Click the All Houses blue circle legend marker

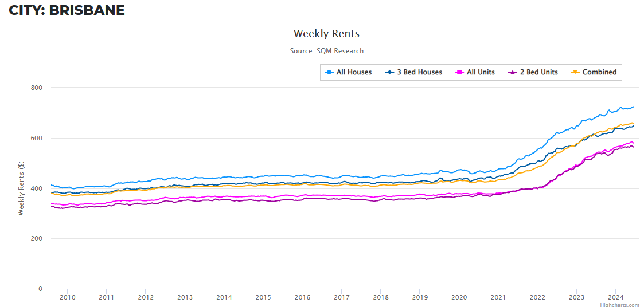(x=329, y=73)
